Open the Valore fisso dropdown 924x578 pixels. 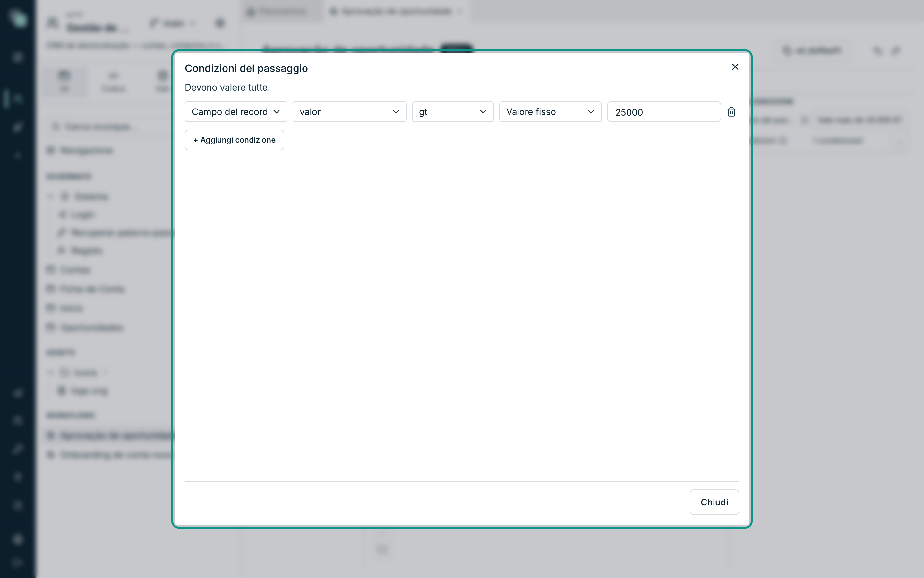550,112
